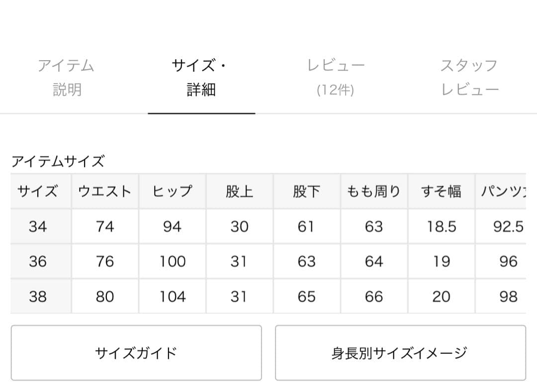Click the waist value 74 for size 34
Screen dimensions: 537x392
pyautogui.click(x=104, y=226)
